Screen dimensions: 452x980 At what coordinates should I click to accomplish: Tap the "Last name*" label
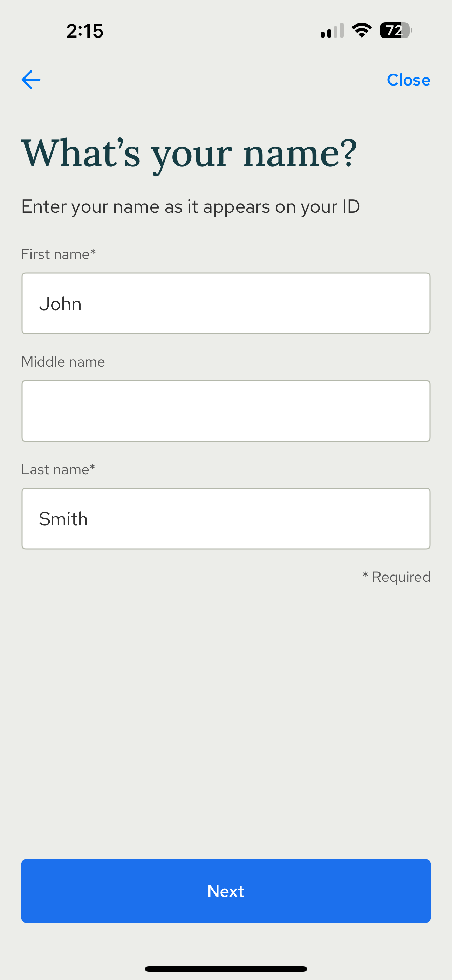(58, 469)
